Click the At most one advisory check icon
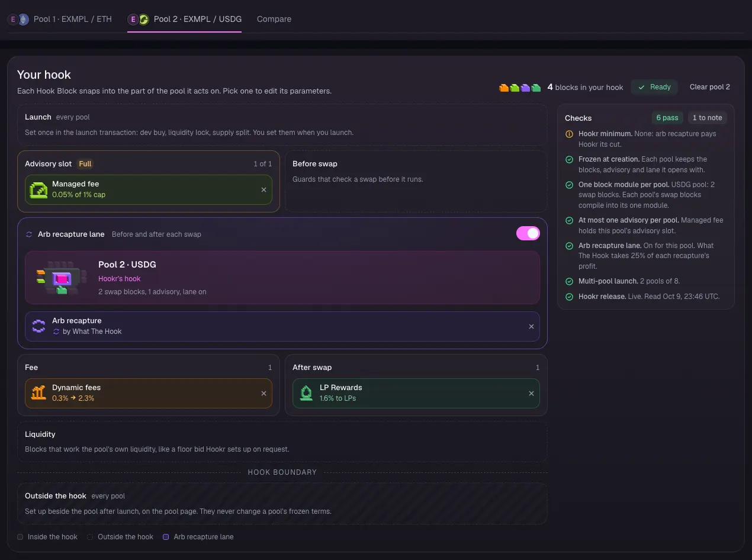Image resolution: width=752 pixels, height=560 pixels. 569,221
